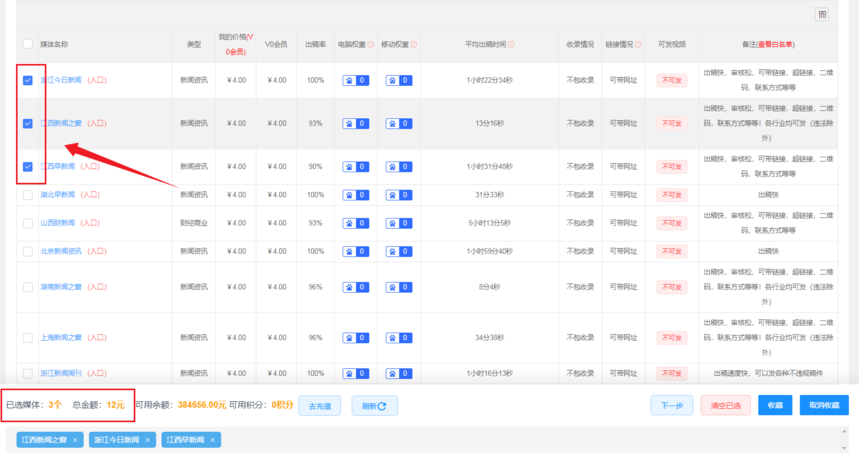This screenshot has height=460, width=859.
Task: Click 电脑权重 paw badge in 山西财新闻 row
Action: (356, 223)
